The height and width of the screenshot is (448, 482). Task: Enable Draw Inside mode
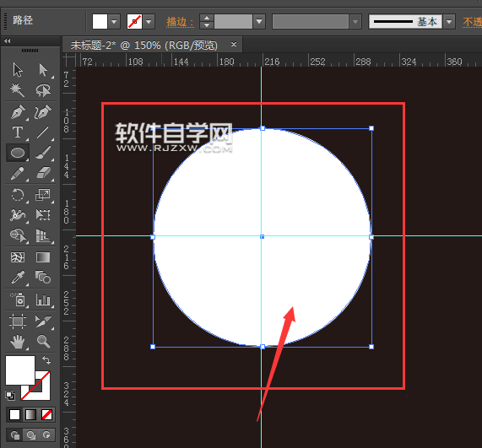click(46, 435)
